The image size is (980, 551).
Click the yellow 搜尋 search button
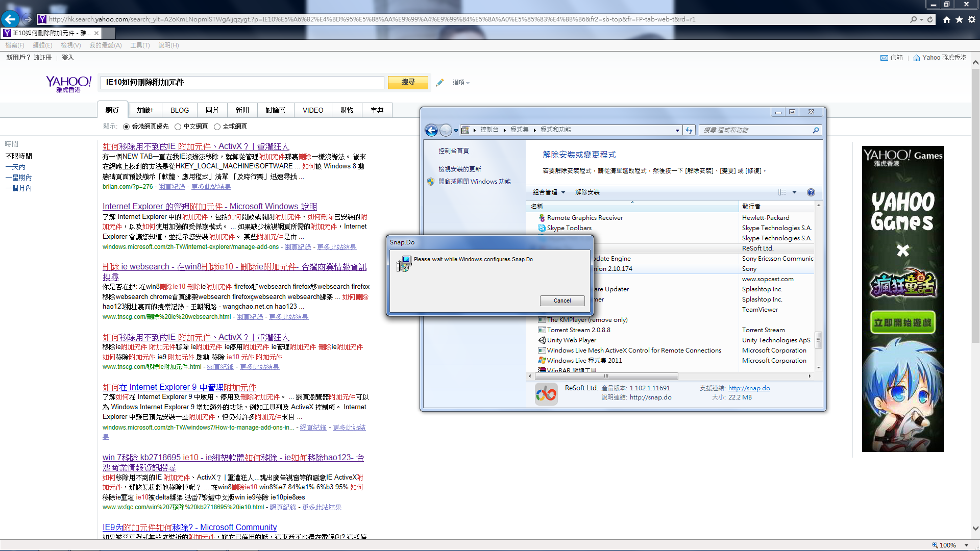point(408,82)
